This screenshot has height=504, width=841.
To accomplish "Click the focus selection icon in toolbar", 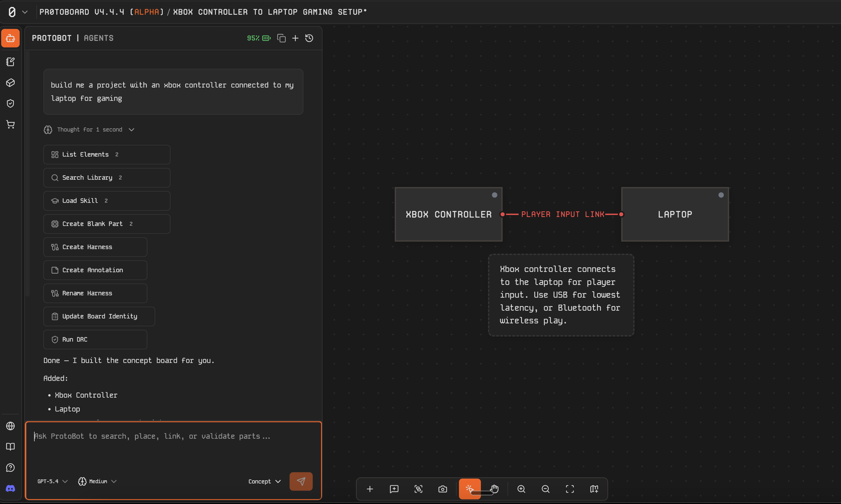I will click(419, 489).
